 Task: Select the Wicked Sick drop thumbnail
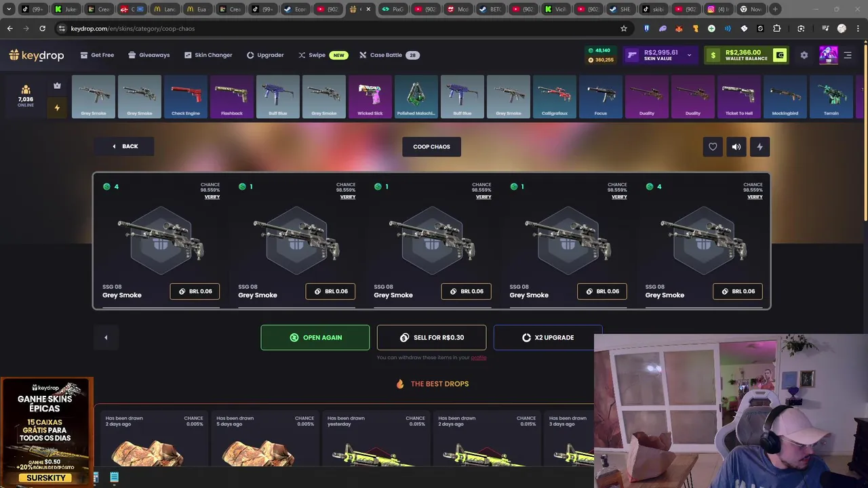[x=370, y=96]
